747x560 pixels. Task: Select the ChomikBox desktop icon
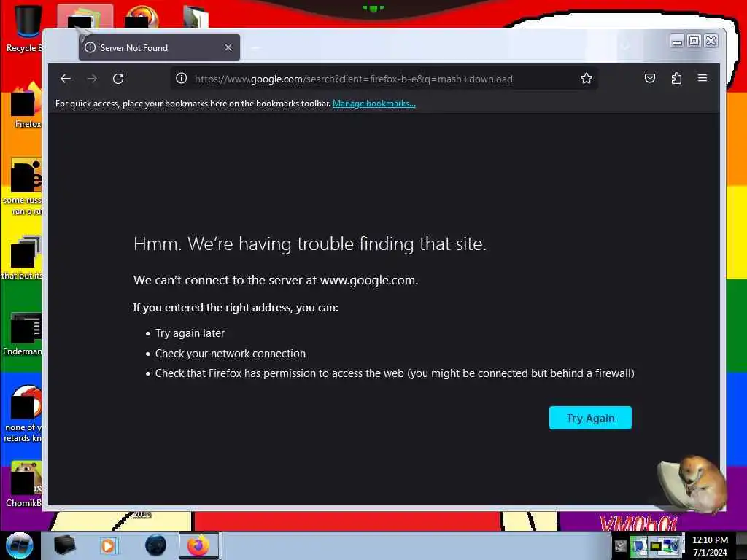coord(24,484)
